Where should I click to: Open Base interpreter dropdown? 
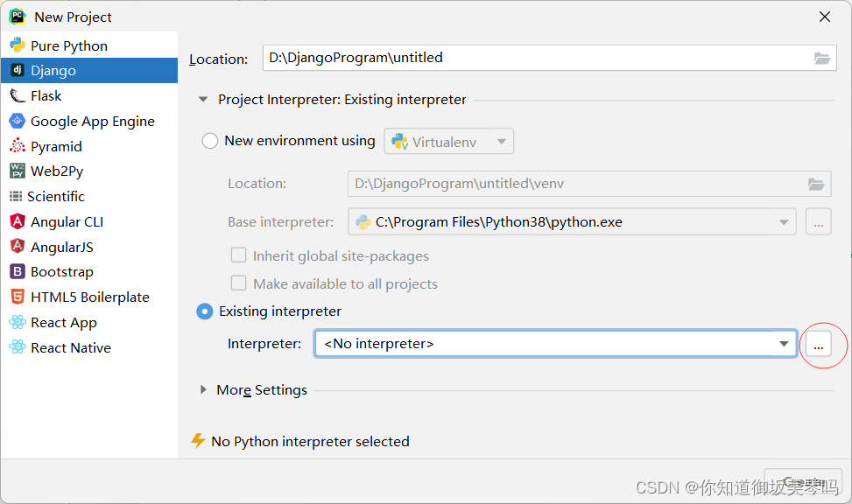784,222
